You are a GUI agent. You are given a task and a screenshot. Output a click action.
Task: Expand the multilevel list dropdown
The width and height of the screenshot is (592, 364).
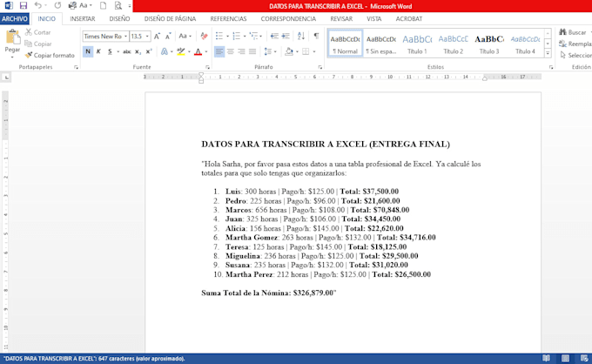pyautogui.click(x=261, y=37)
